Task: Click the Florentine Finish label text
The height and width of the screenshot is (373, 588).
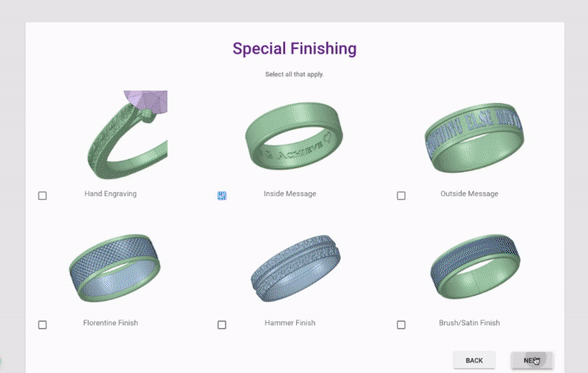Action: point(111,323)
